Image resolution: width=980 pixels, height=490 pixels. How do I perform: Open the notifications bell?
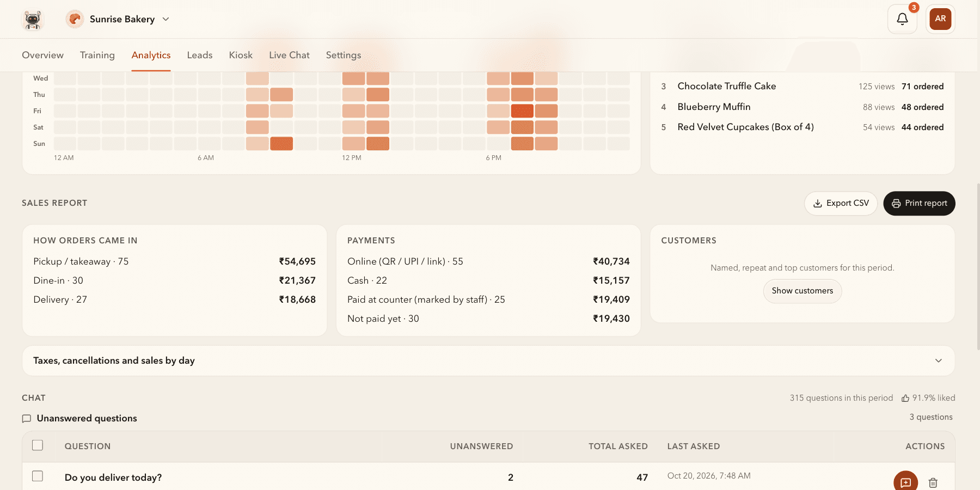click(902, 19)
